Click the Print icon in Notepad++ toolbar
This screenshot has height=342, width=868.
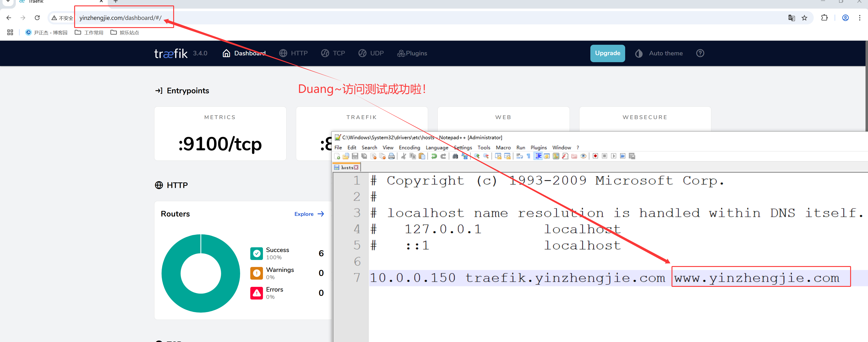click(391, 156)
